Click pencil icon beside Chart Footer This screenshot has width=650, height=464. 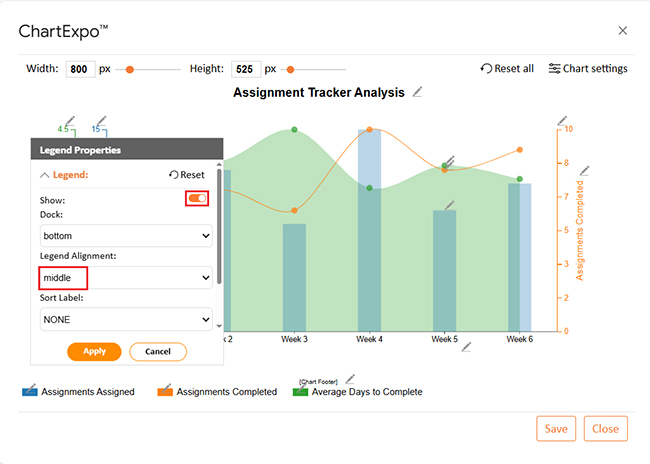[350, 379]
